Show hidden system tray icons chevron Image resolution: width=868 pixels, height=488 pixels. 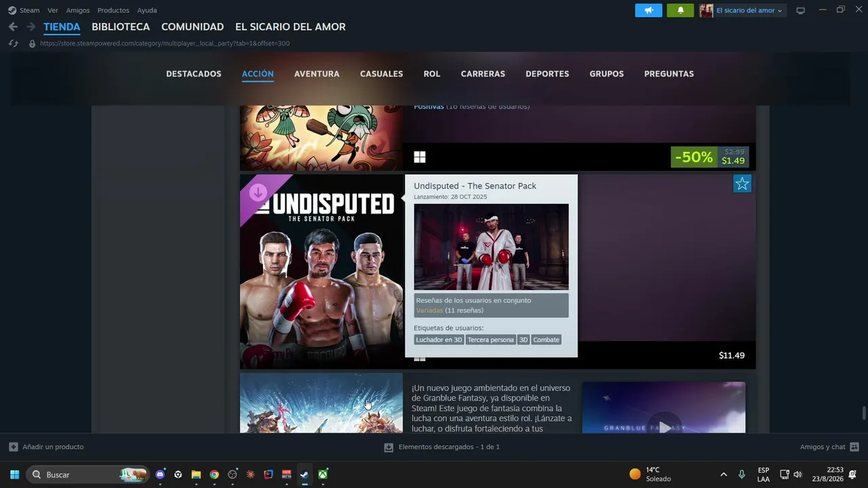click(x=724, y=474)
